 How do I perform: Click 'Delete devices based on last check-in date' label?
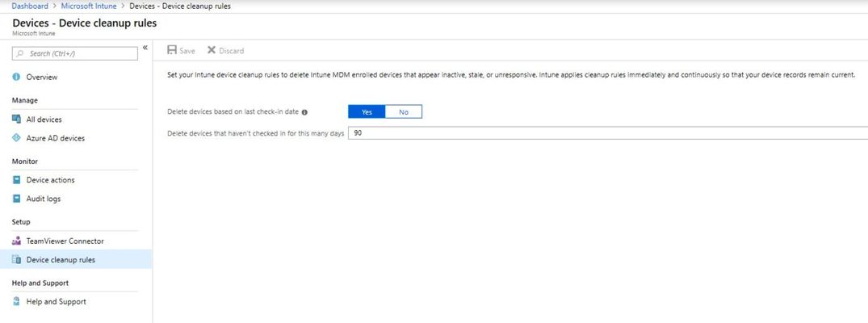click(233, 112)
